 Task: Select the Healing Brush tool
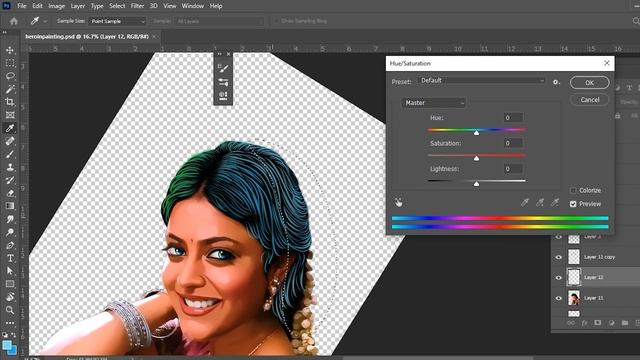tap(10, 141)
